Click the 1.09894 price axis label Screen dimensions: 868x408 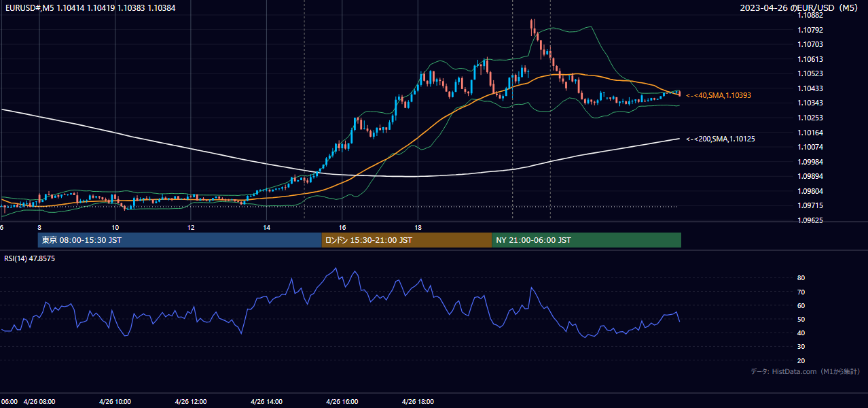tap(810, 176)
